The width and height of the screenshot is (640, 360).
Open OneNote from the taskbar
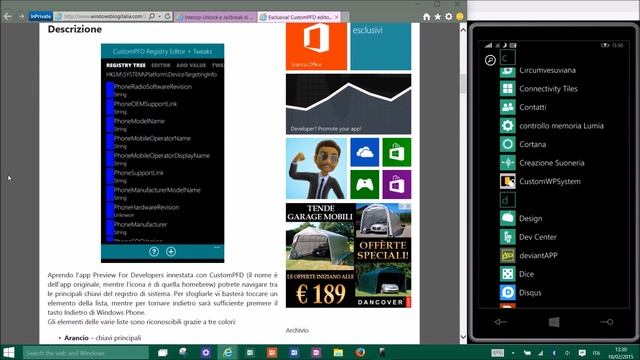(316, 353)
